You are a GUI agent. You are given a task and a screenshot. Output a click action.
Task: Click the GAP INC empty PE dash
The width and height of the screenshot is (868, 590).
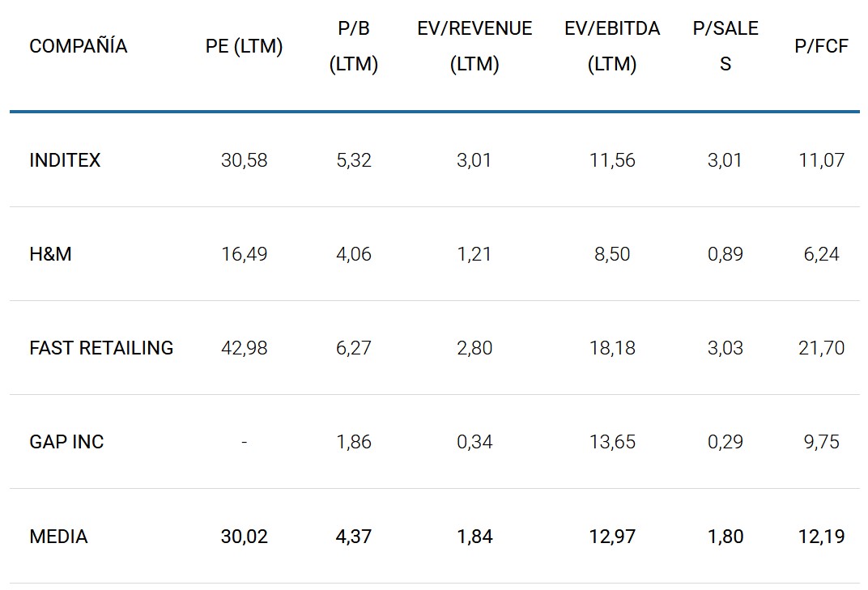(x=244, y=442)
